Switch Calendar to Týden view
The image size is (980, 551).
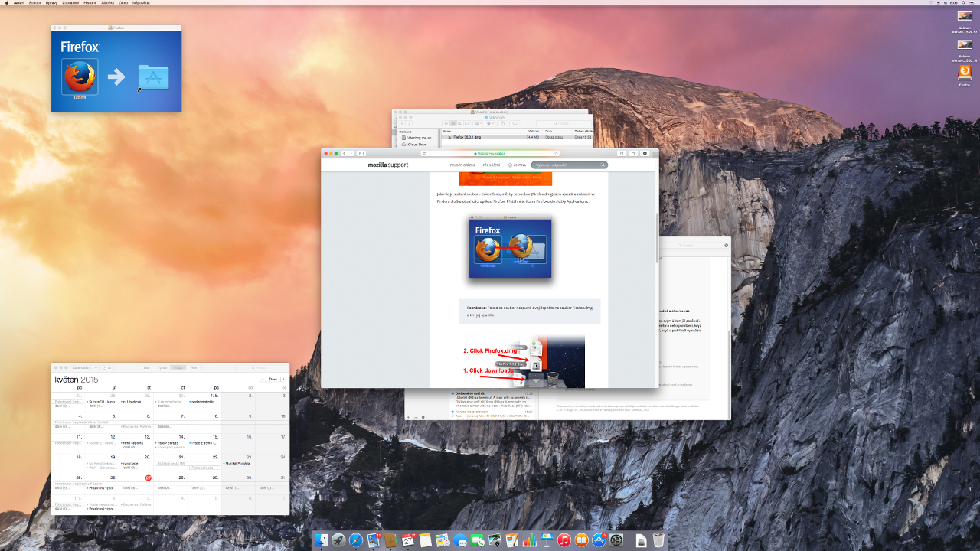[x=162, y=368]
